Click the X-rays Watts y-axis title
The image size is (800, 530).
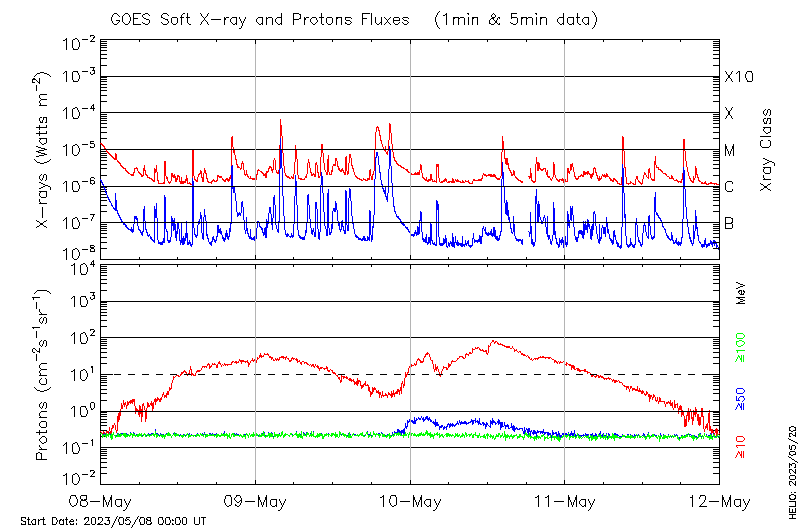tap(44, 148)
